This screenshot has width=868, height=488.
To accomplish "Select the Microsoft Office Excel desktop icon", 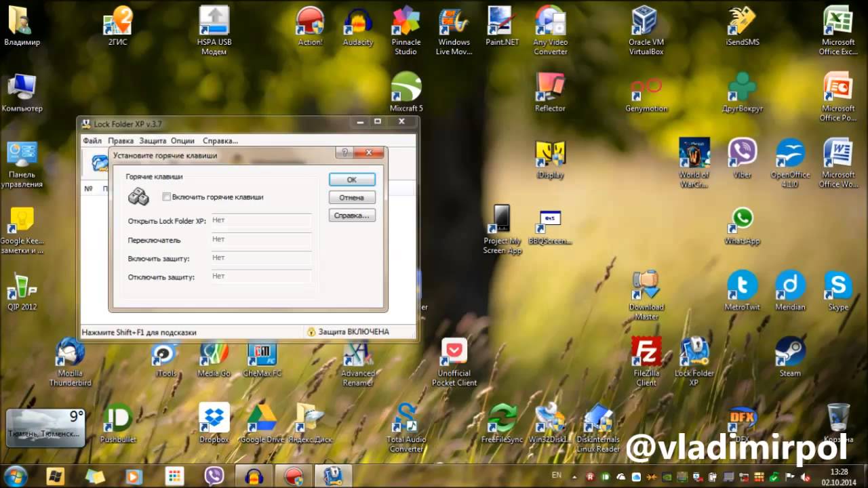I will point(838,30).
